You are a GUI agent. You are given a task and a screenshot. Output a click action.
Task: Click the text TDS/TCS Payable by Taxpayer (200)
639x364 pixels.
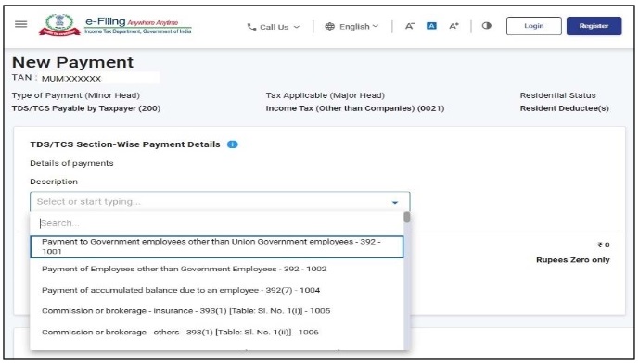(86, 108)
